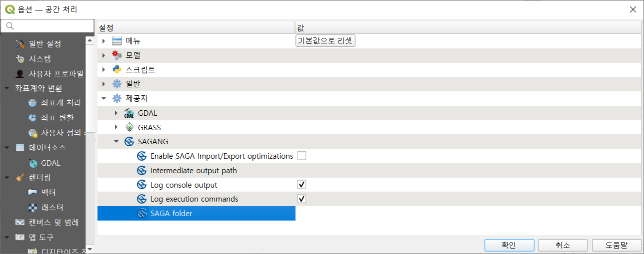The height and width of the screenshot is (254, 644).
Task: Select Log execution commands label
Action: [x=194, y=199]
